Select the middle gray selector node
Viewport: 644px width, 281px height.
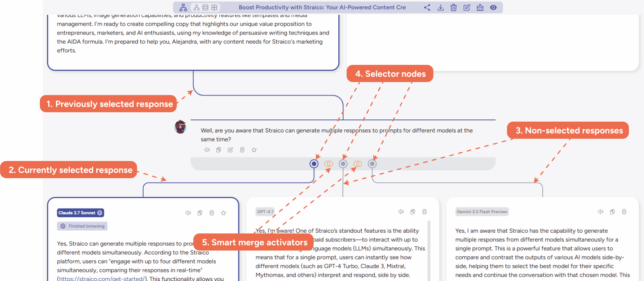(343, 164)
